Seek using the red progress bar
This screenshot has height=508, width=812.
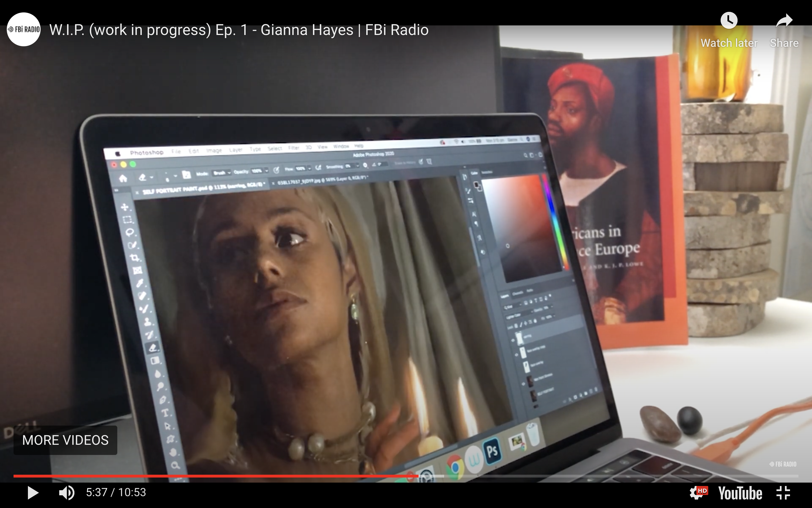(x=406, y=476)
